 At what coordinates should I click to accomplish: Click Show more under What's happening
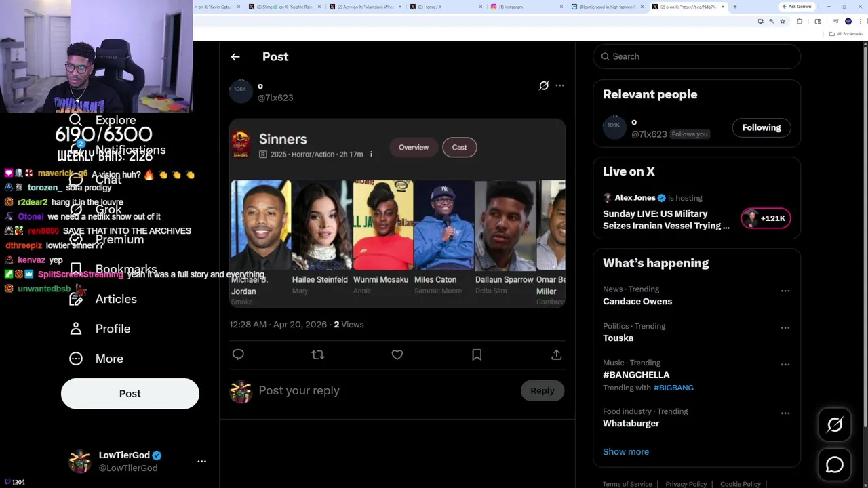(626, 451)
